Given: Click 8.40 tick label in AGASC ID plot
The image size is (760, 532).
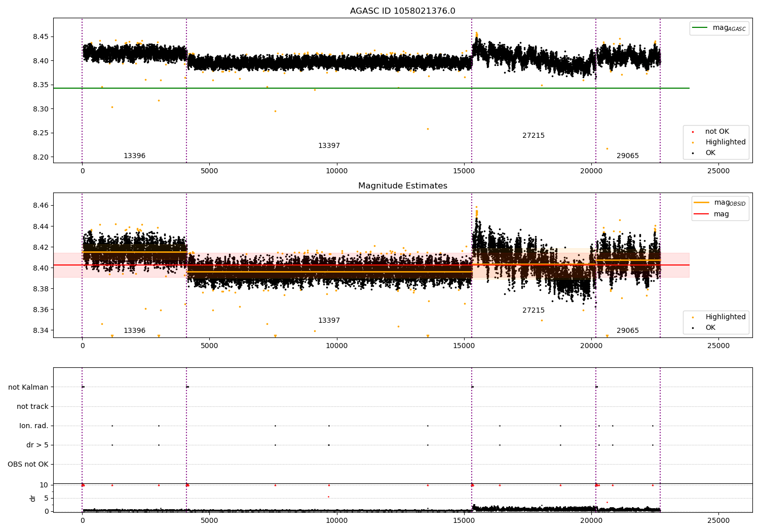Looking at the screenshot, I should point(40,61).
